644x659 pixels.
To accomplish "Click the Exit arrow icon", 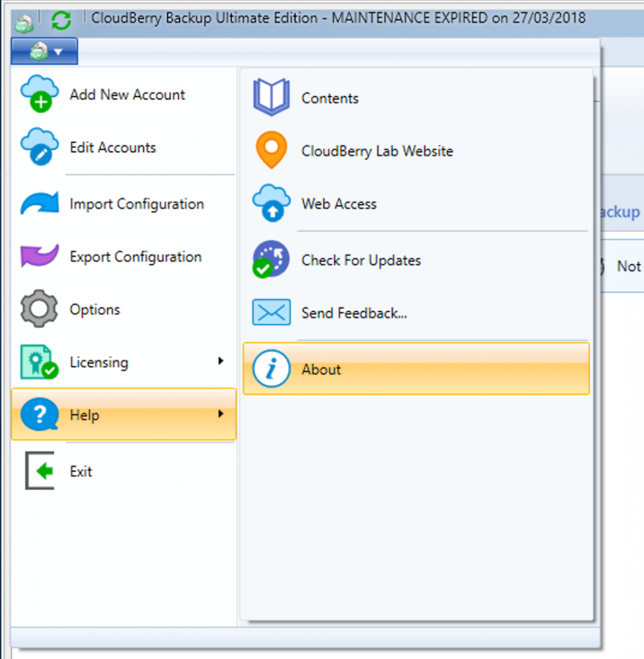I will [x=39, y=470].
